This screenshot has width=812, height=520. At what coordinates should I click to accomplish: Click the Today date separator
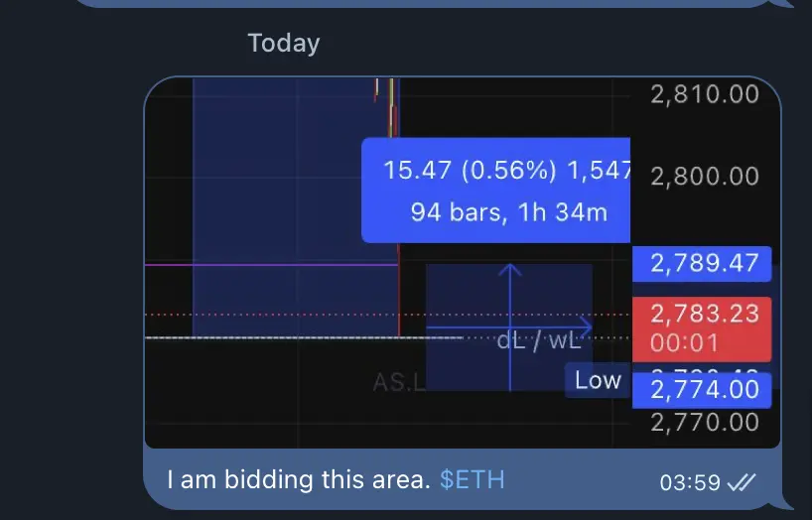click(x=284, y=43)
